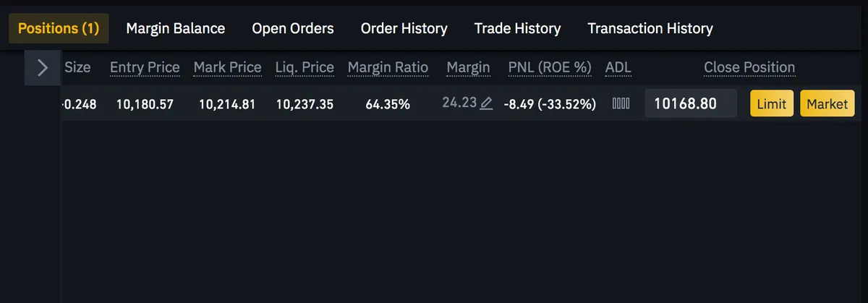Click the Liq. Price column header

click(305, 67)
